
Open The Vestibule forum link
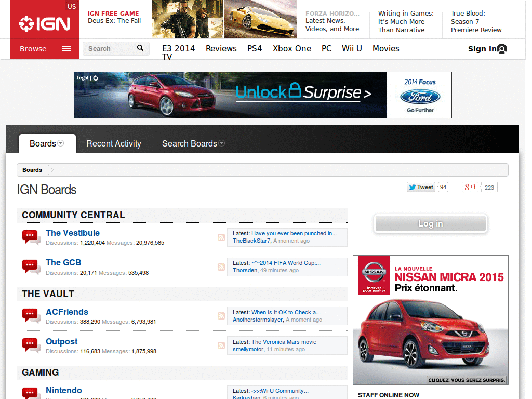tap(73, 233)
